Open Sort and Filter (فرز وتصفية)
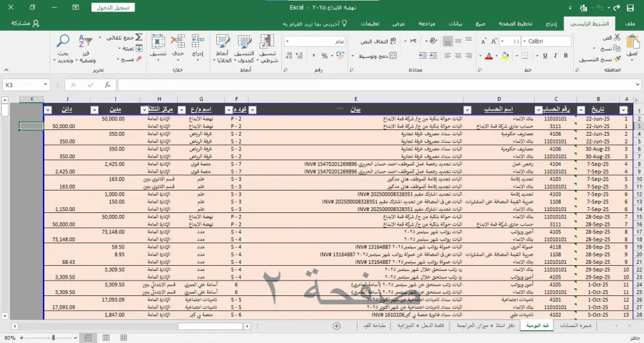This screenshot has height=343, width=644. (x=86, y=49)
